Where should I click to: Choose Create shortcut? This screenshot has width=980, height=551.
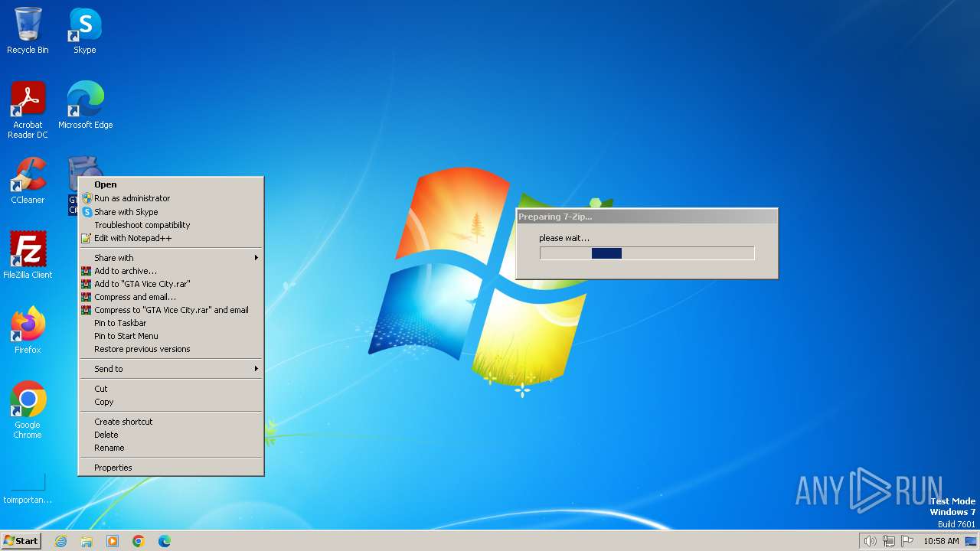[171, 422]
